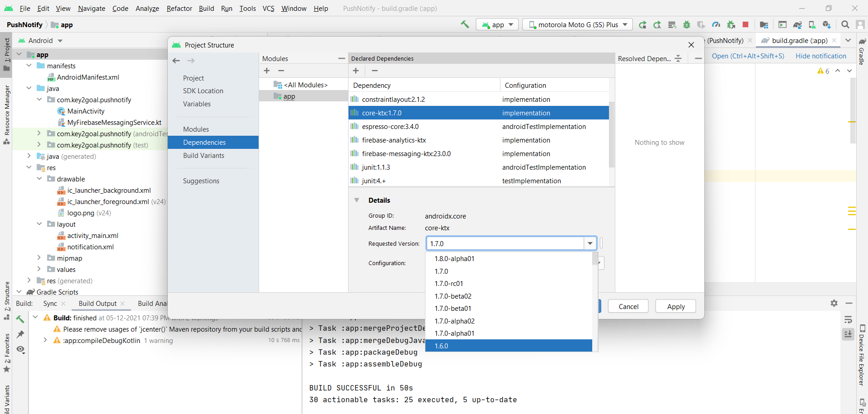Select Build Variants in Project Structure sidebar
Viewport: 868px width, 414px height.
point(203,156)
